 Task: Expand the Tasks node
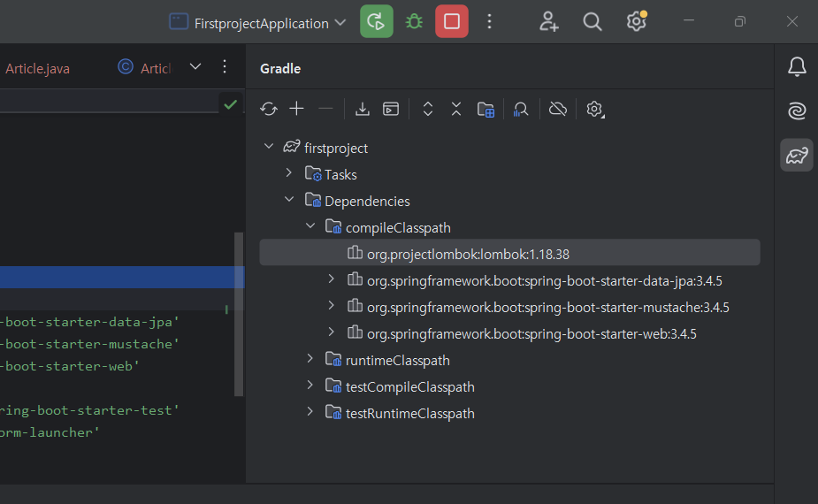coord(289,172)
